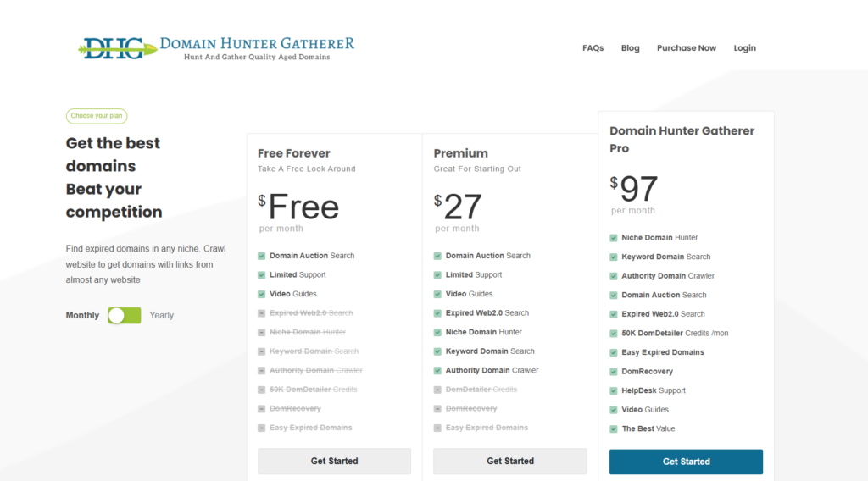Click Free plan Video Guides checkmark
The height and width of the screenshot is (481, 868).
click(x=261, y=294)
